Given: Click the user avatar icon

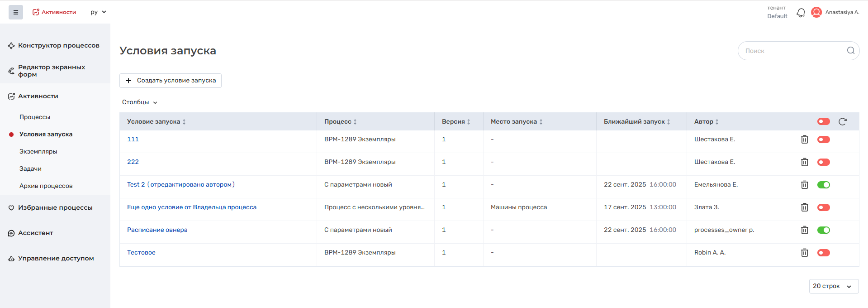Looking at the screenshot, I should tap(816, 12).
